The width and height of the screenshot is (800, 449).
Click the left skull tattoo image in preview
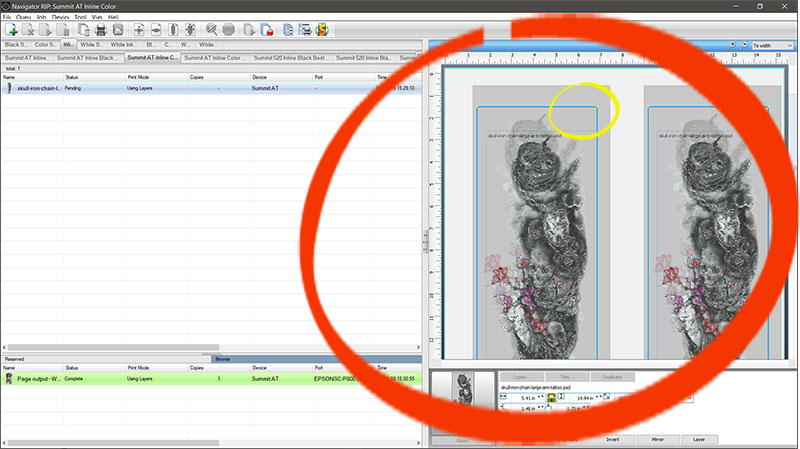[537, 232]
